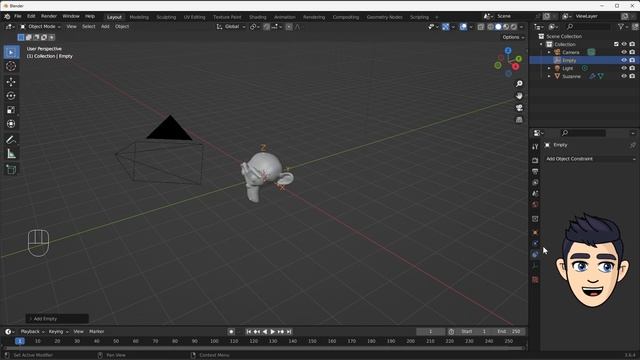Switch to the Modeling workspace tab
640x360 pixels.
click(x=139, y=17)
